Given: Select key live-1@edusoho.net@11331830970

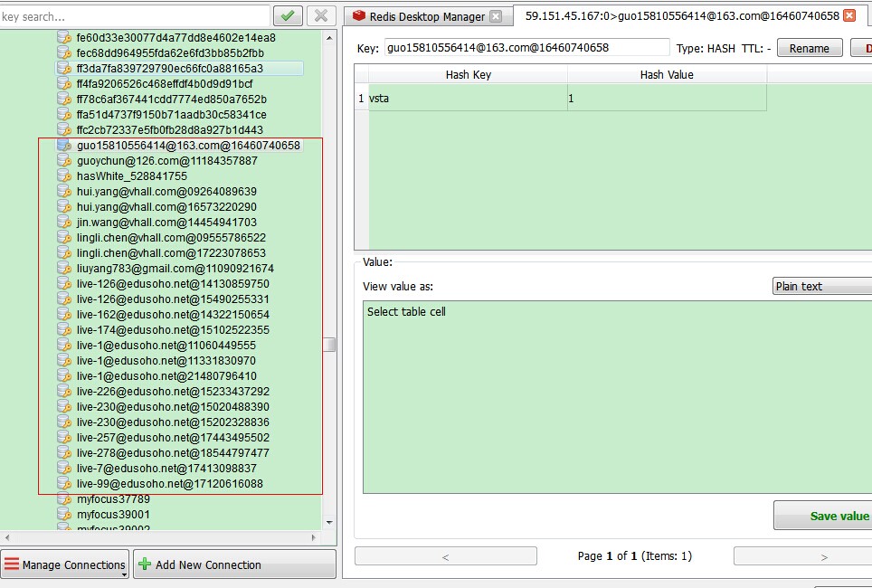Looking at the screenshot, I should [x=166, y=360].
